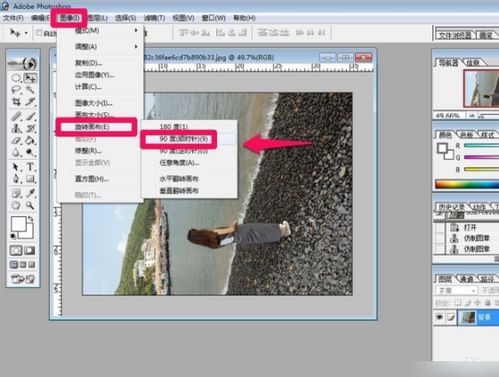
Task: Choose 水平翻转画布 option
Action: pyautogui.click(x=189, y=179)
